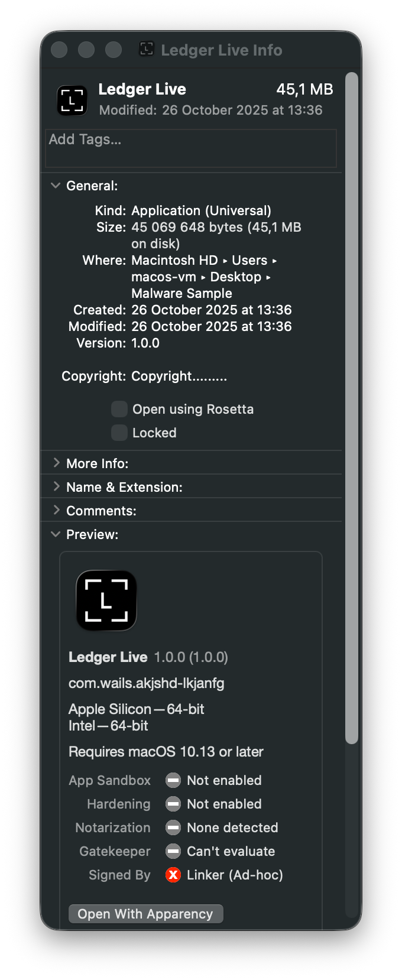Click the Ledger Live app icon in header
The width and height of the screenshot is (402, 980).
coord(72,100)
